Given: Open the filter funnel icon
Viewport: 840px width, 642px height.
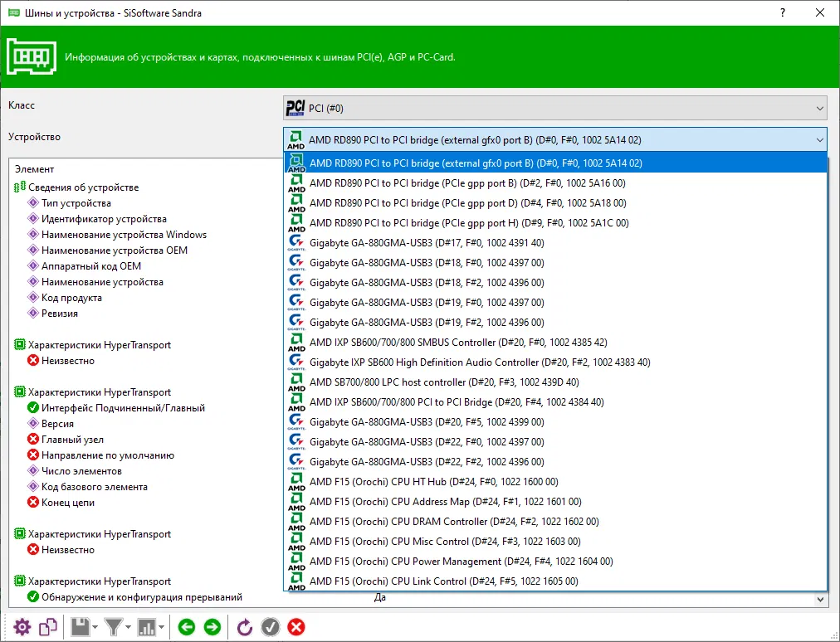Looking at the screenshot, I should [114, 627].
